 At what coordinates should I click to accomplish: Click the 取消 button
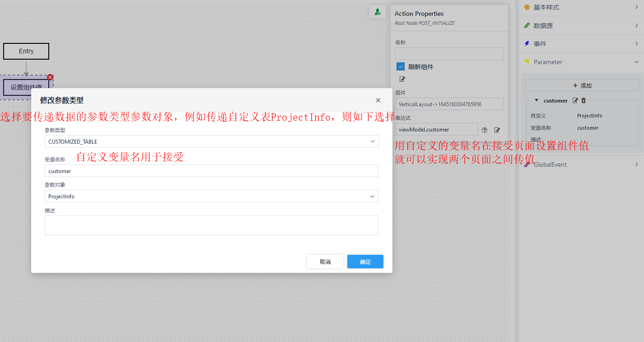(x=325, y=262)
